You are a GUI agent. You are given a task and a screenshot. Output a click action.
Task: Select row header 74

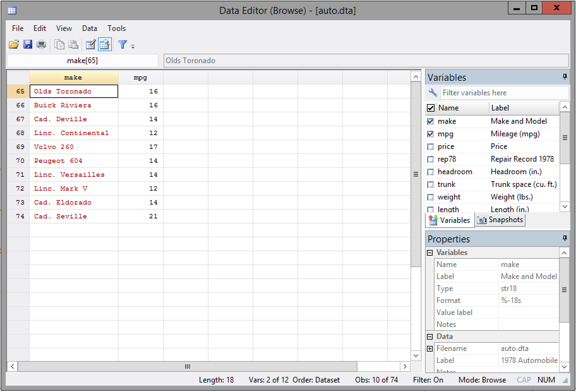click(x=18, y=216)
